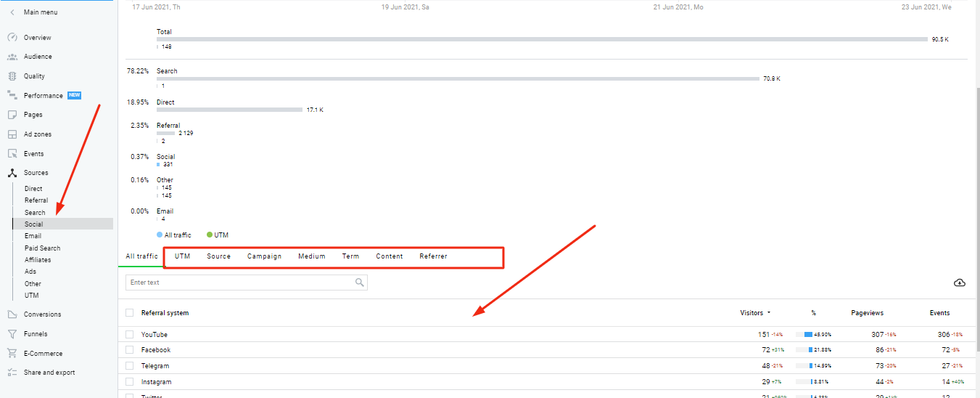The width and height of the screenshot is (980, 398).
Task: Open the Quality icon in the sidebar
Action: click(12, 76)
